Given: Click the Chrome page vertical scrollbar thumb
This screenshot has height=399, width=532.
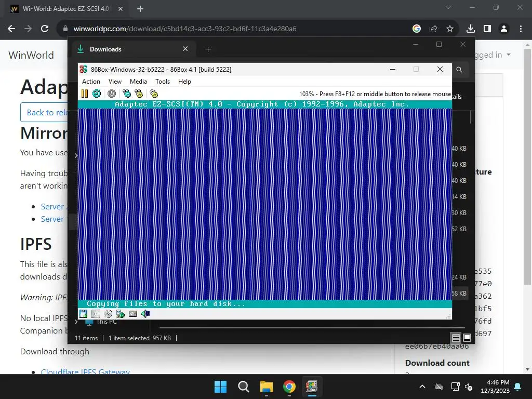Looking at the screenshot, I should click(x=527, y=166).
